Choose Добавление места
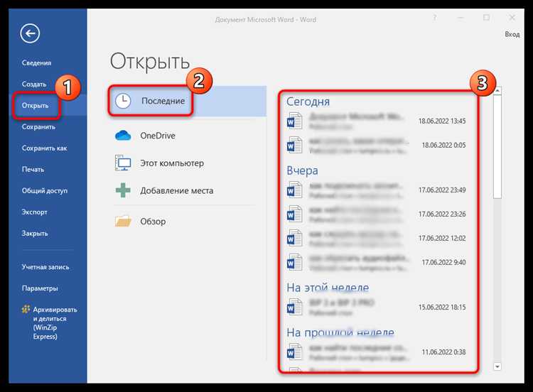533x392 pixels. [x=177, y=190]
